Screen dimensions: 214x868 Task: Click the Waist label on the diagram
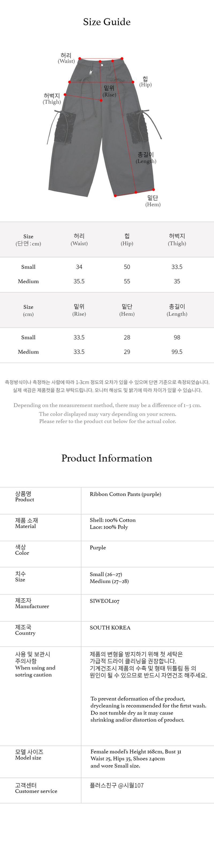click(66, 58)
